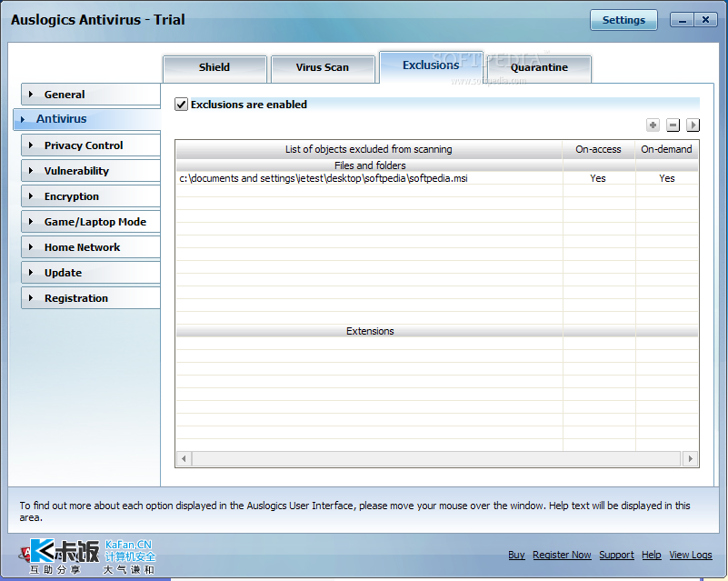Screen dimensions: 728x581
Task: Expand the Privacy Control arrow
Action: [x=31, y=145]
